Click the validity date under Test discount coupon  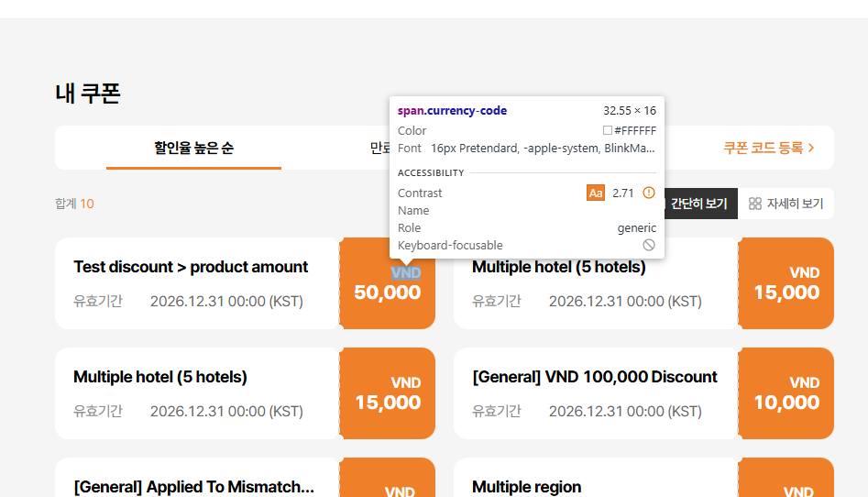(226, 302)
